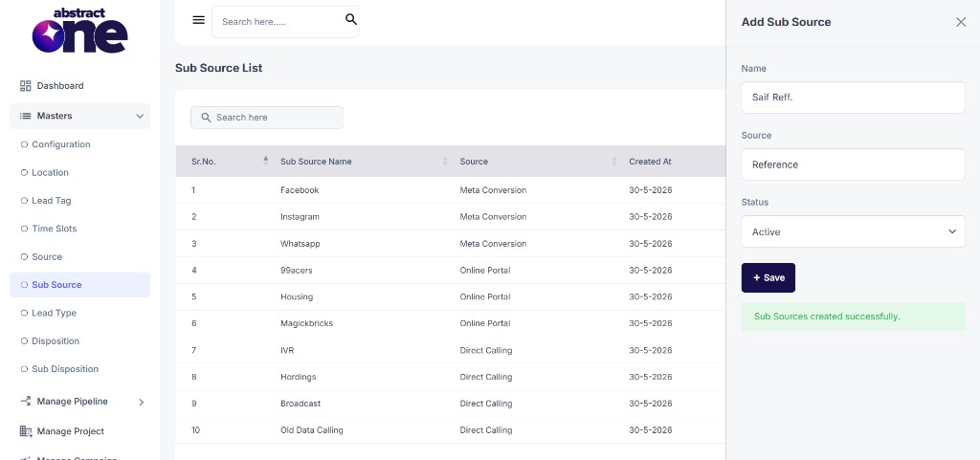This screenshot has height=460, width=980.
Task: Go to Lead Tag page
Action: coord(52,200)
